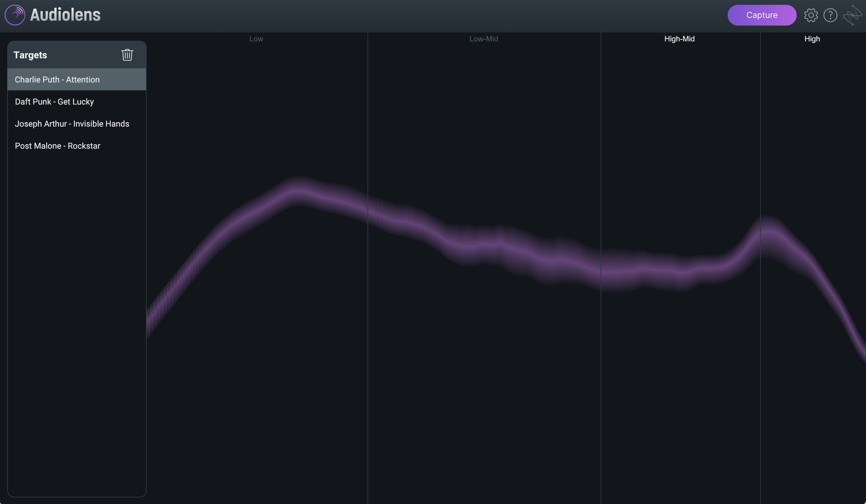Click the High-Mid band label
Viewport: 866px width, 504px height.
point(679,39)
